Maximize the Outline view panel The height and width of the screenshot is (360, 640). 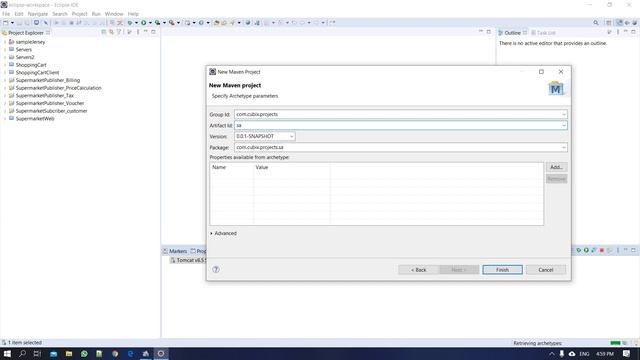[x=633, y=32]
